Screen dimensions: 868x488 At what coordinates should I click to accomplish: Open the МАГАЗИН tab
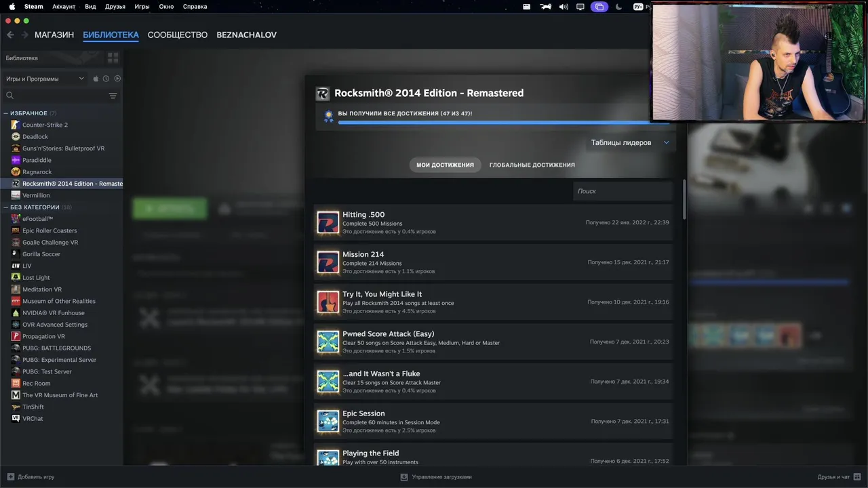(x=54, y=35)
